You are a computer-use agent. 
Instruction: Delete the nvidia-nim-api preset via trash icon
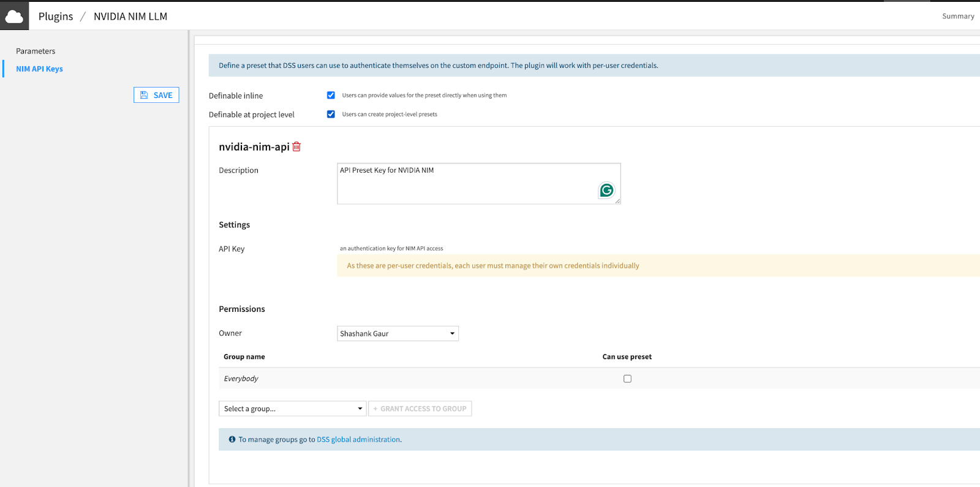point(296,147)
